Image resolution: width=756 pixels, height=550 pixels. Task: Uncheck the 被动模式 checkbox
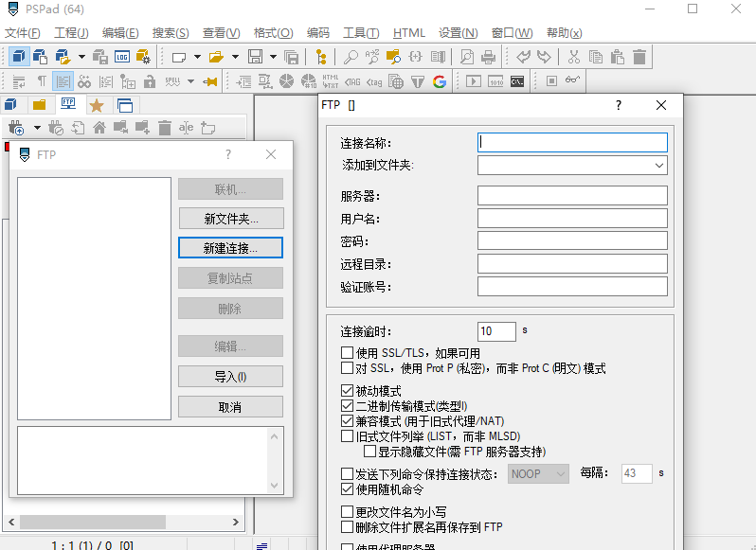pos(347,391)
